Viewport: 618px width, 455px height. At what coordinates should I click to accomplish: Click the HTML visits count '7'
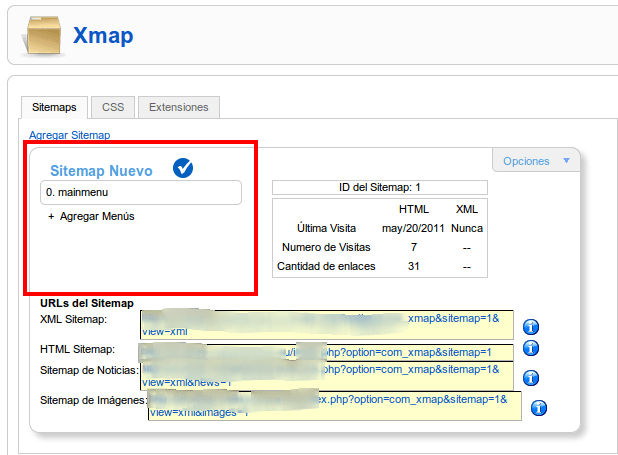click(413, 247)
